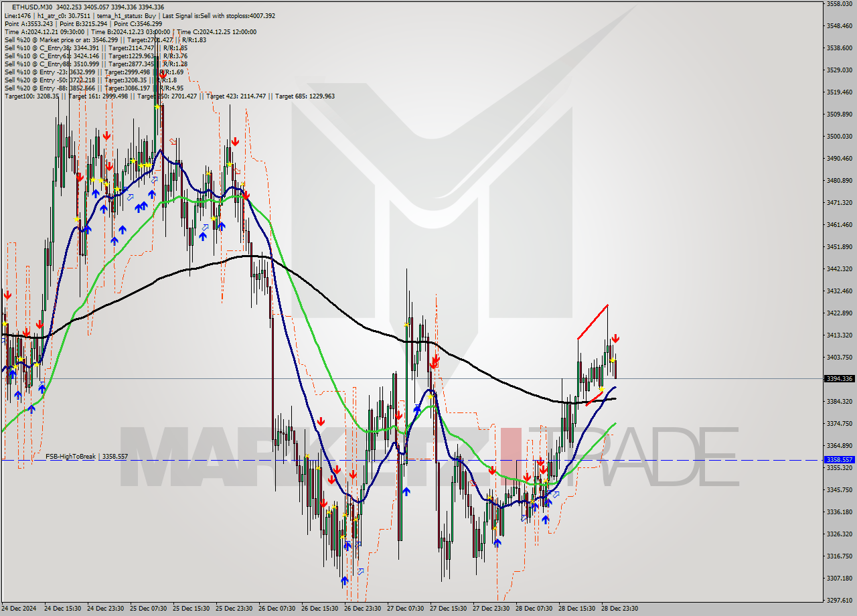Click the 'Sell %10 @ C_Entry61: 3424.146' line
Image resolution: width=857 pixels, height=616 pixels.
(96, 56)
